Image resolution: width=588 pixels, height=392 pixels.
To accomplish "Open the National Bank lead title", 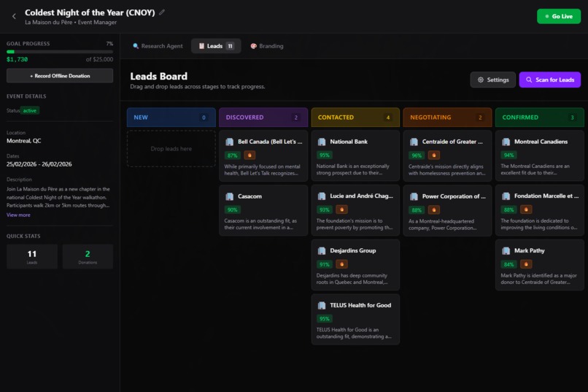I will point(349,142).
